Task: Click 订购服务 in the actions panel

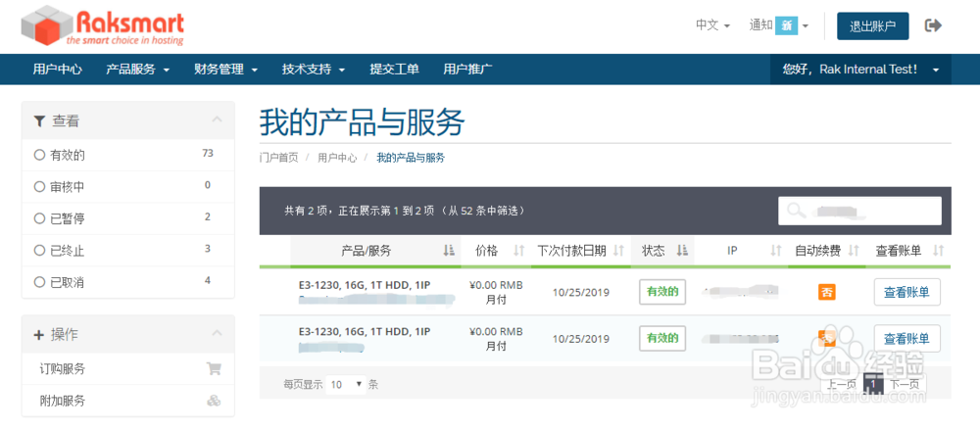Action: point(63,369)
